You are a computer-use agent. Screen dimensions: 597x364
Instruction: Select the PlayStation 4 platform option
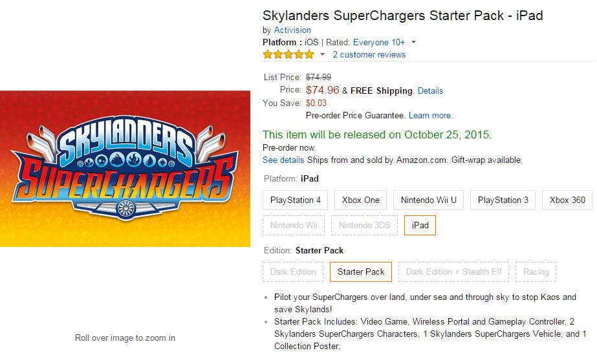295,200
